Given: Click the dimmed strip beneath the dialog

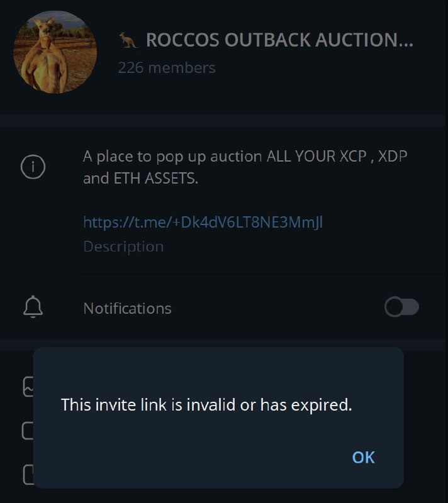Looking at the screenshot, I should tap(224, 496).
